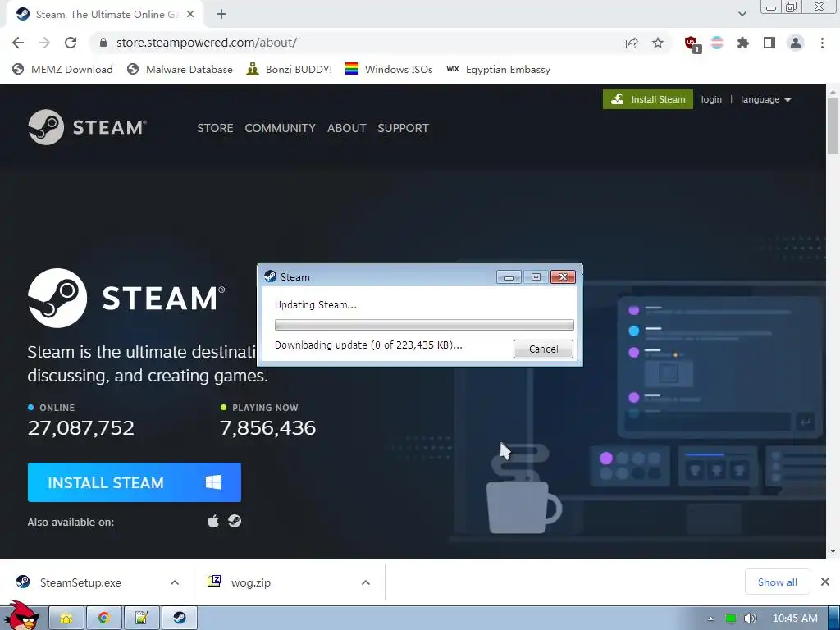Click the Updating Steam progress bar

click(x=424, y=325)
